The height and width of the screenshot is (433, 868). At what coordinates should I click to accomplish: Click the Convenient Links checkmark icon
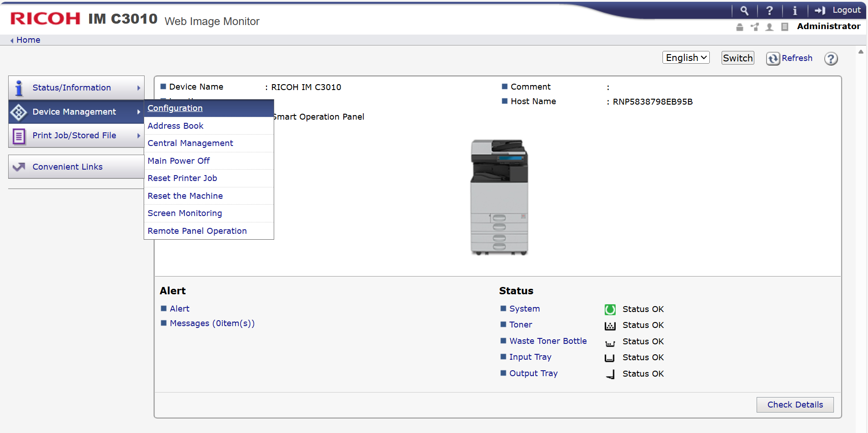coord(19,167)
